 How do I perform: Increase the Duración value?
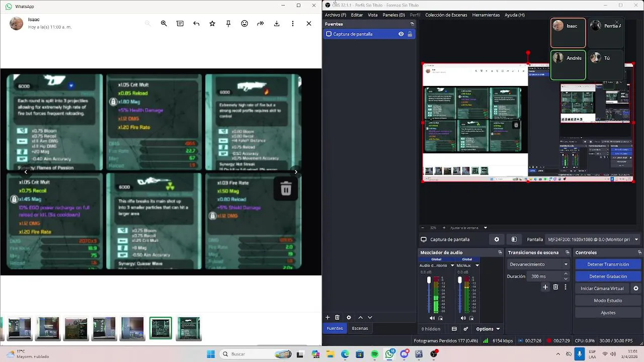566,274
